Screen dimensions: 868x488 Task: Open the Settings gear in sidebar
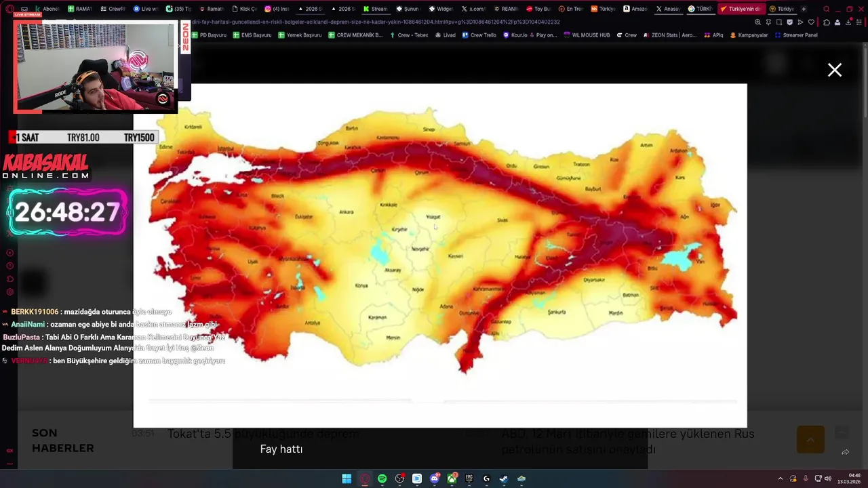pos(9,291)
